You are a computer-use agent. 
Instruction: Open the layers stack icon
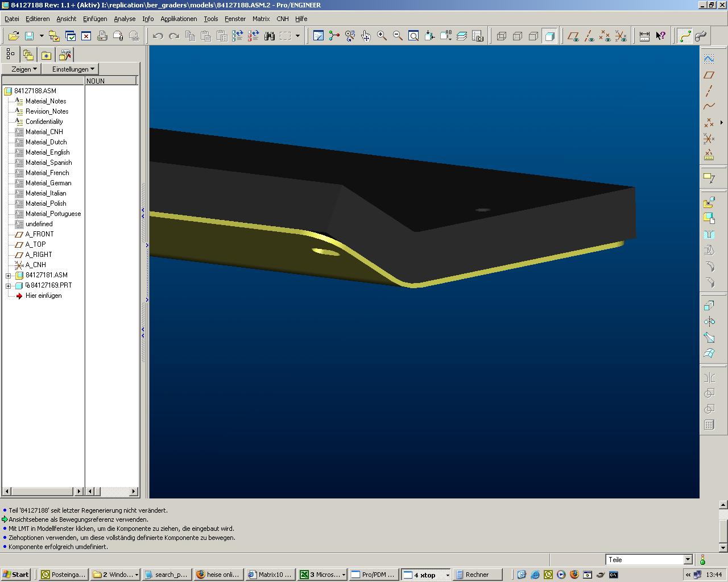point(462,36)
